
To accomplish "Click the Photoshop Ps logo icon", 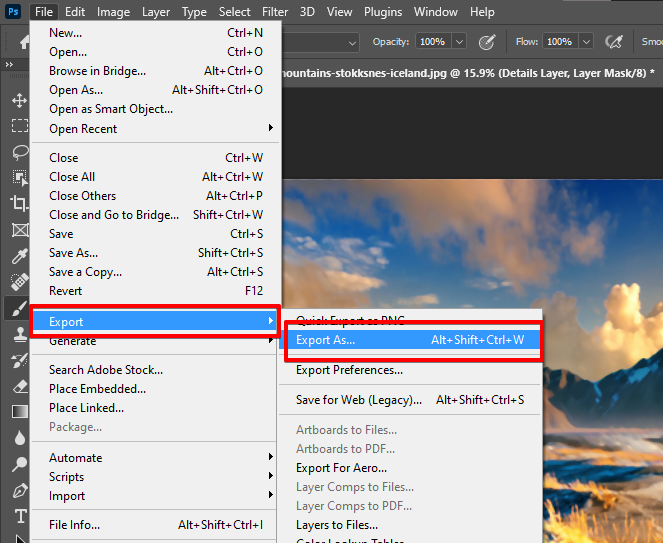I will coord(13,11).
